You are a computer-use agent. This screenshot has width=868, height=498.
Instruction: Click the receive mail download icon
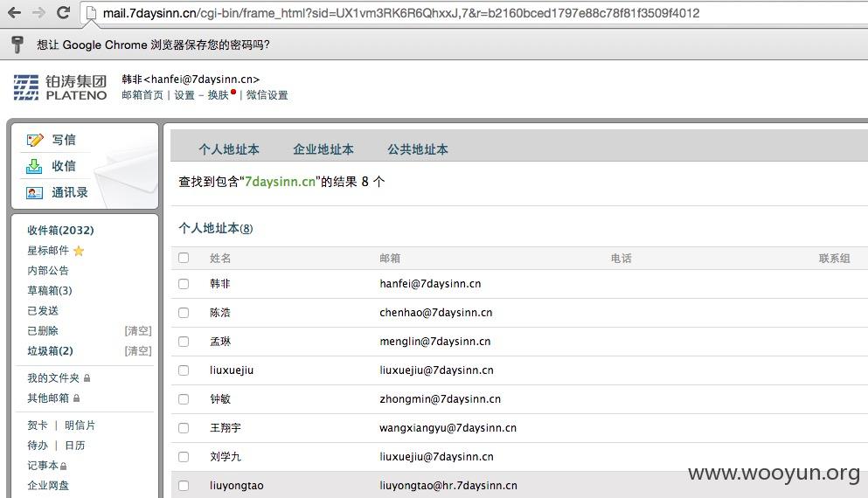pos(34,166)
